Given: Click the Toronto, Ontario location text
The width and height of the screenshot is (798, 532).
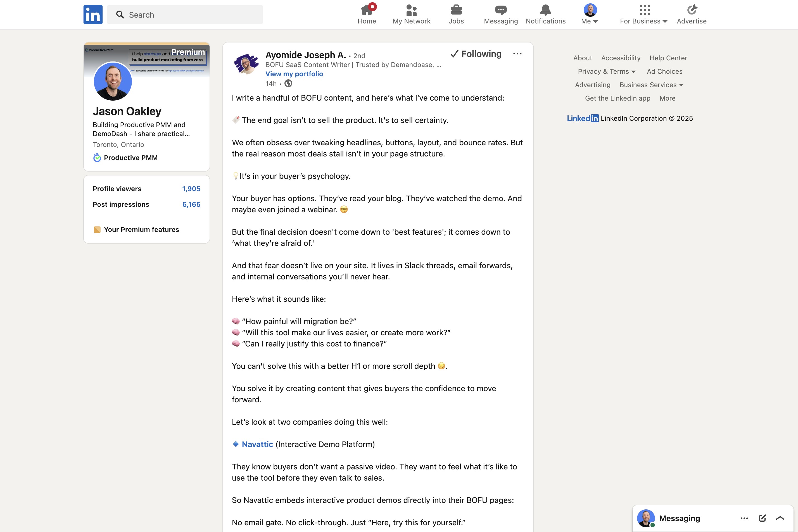Looking at the screenshot, I should [x=118, y=144].
